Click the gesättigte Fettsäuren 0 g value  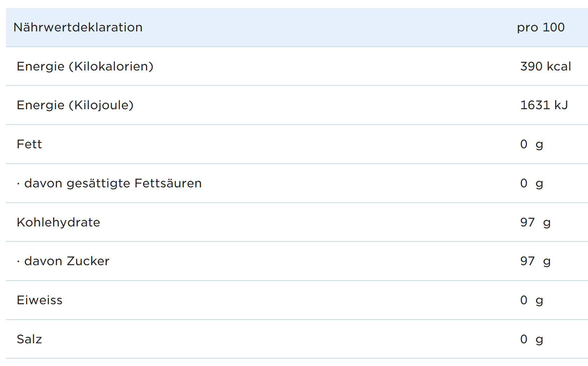(531, 183)
